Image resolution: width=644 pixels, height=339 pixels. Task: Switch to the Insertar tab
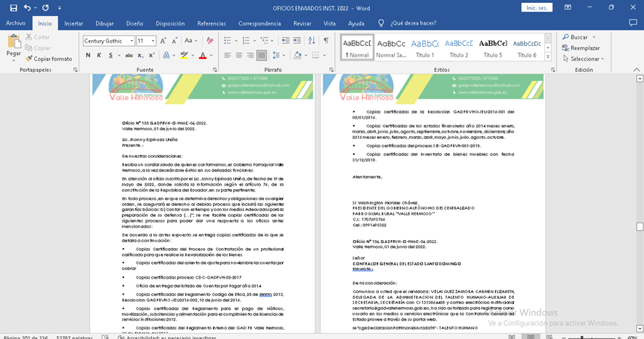pyautogui.click(x=73, y=23)
